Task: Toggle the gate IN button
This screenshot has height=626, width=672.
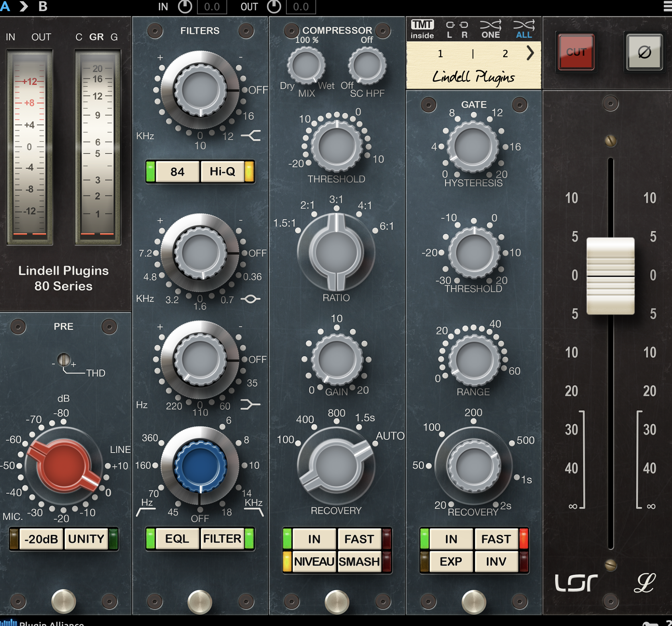Action: pyautogui.click(x=451, y=539)
